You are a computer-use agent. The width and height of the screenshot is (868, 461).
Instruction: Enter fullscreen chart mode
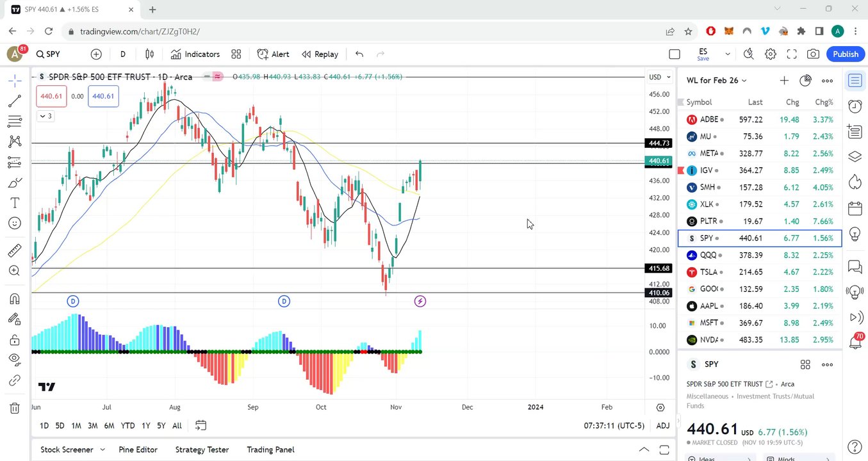click(792, 54)
